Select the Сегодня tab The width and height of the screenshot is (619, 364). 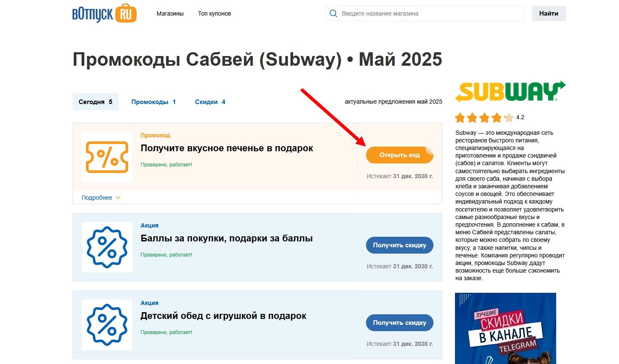(95, 102)
